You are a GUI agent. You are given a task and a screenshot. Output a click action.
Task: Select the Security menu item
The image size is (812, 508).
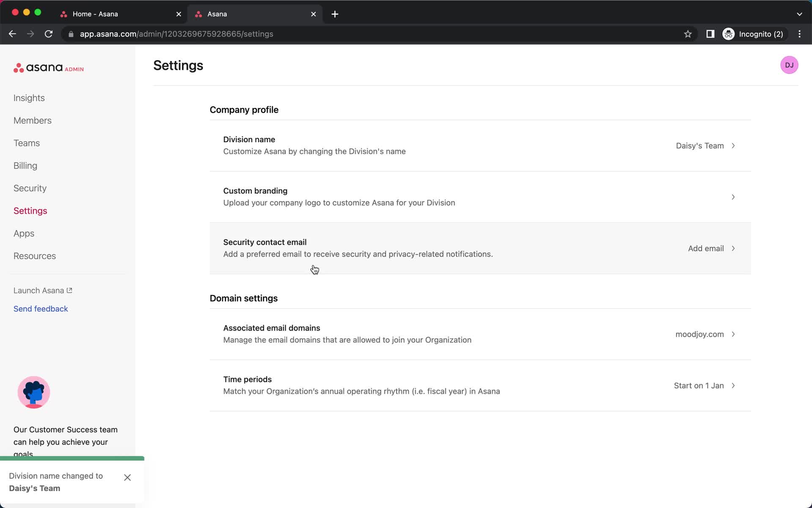[30, 188]
